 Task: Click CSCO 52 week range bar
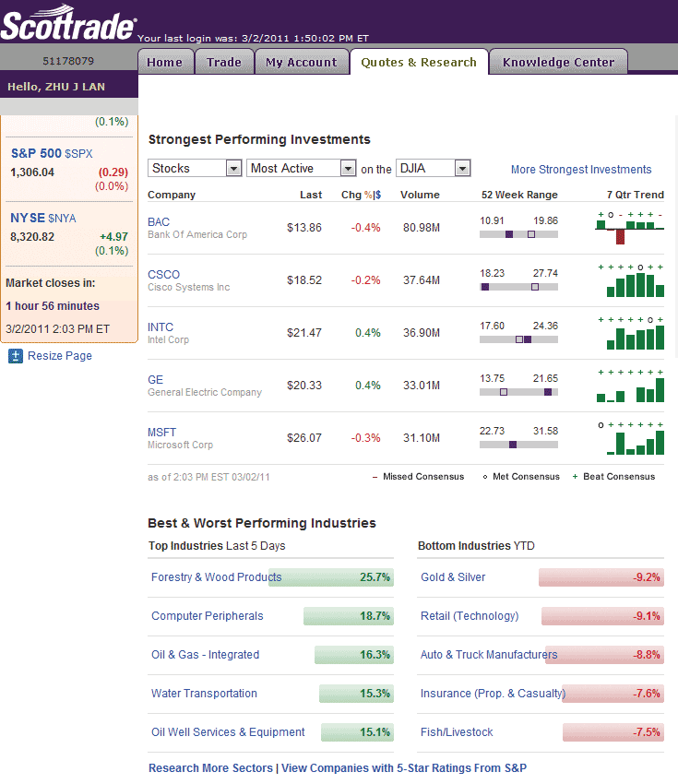point(518,287)
